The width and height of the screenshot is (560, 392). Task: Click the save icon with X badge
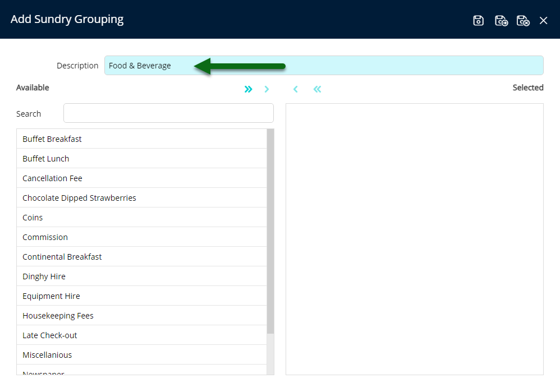coord(523,21)
